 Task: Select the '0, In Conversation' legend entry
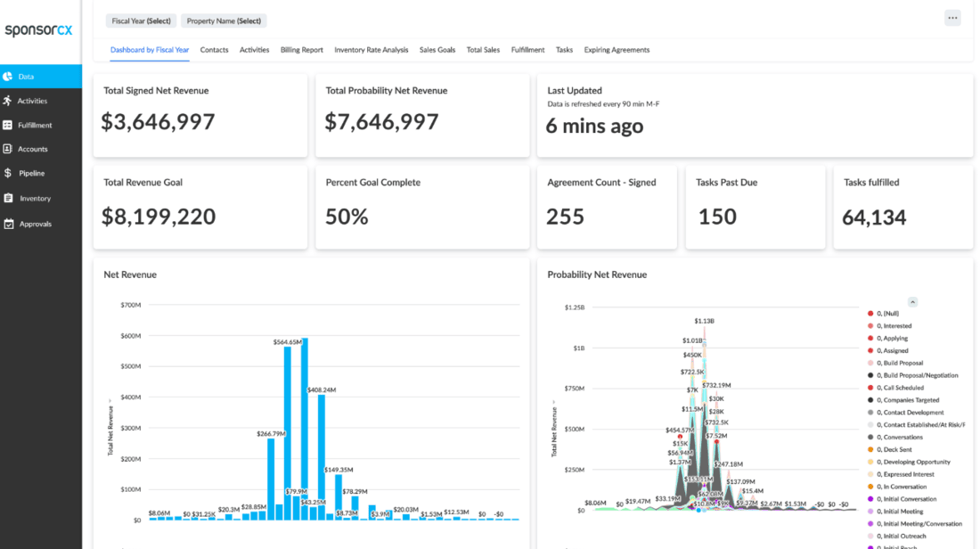[x=897, y=487]
